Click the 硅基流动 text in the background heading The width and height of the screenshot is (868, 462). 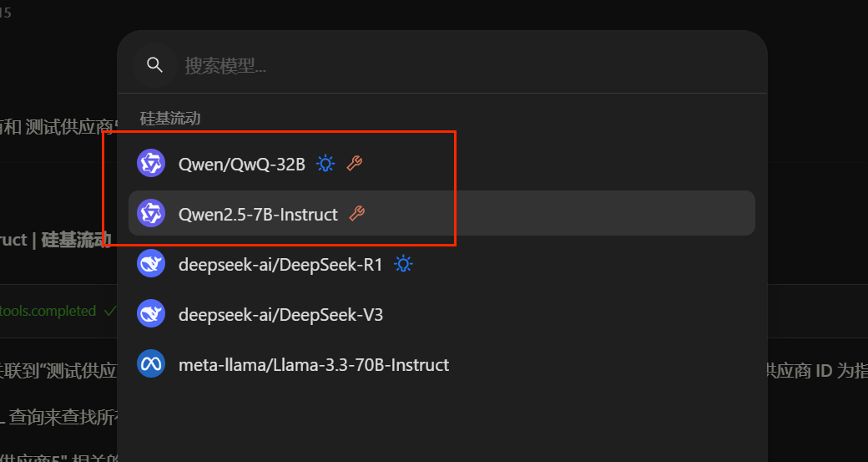coord(77,241)
